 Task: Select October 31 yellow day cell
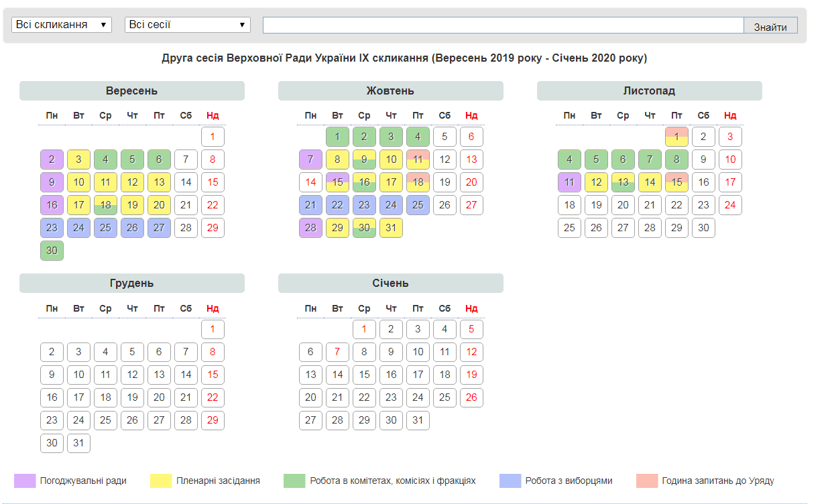(x=391, y=228)
